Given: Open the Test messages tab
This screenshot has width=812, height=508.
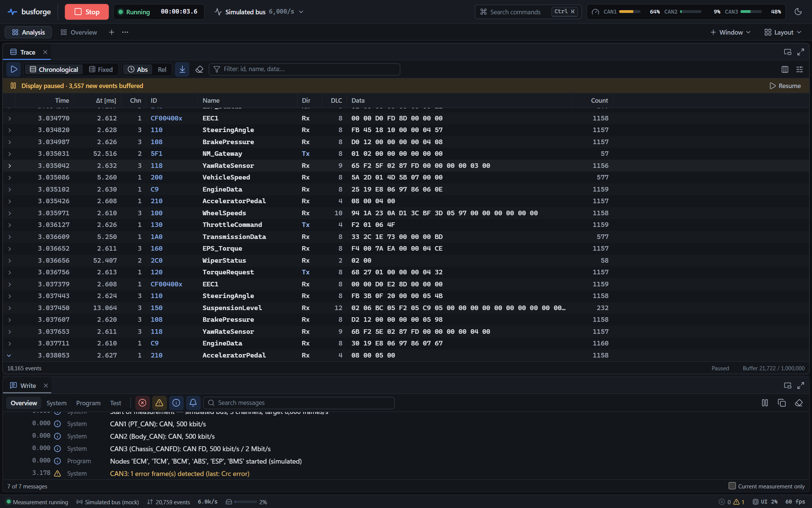Looking at the screenshot, I should click(115, 403).
